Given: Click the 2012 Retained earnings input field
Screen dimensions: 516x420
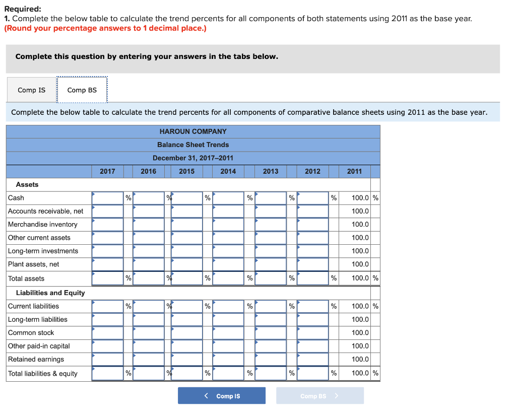Looking at the screenshot, I should point(312,359).
